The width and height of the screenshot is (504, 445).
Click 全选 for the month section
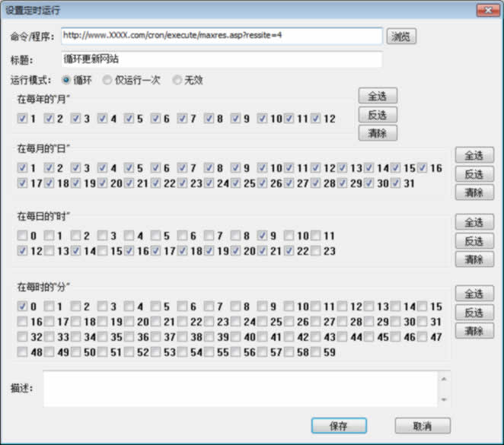(x=378, y=97)
